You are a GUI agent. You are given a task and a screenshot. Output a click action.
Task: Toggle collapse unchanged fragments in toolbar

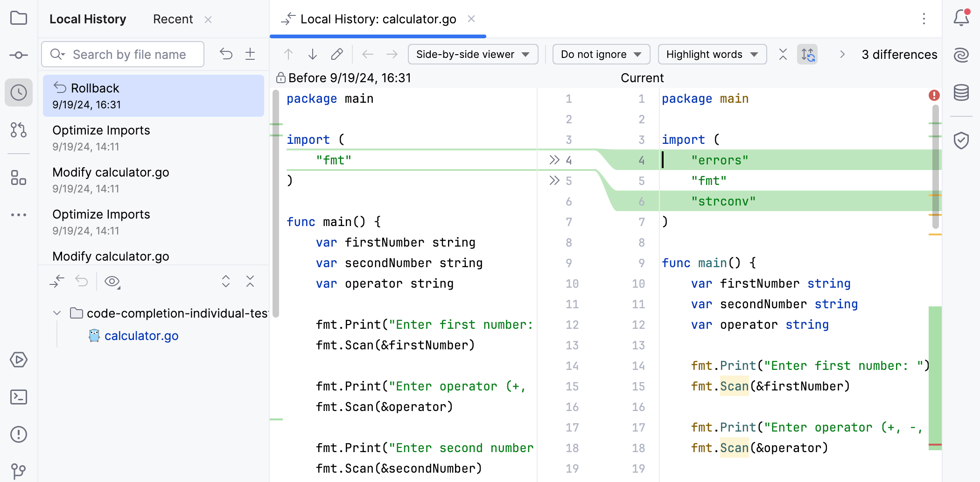(783, 55)
